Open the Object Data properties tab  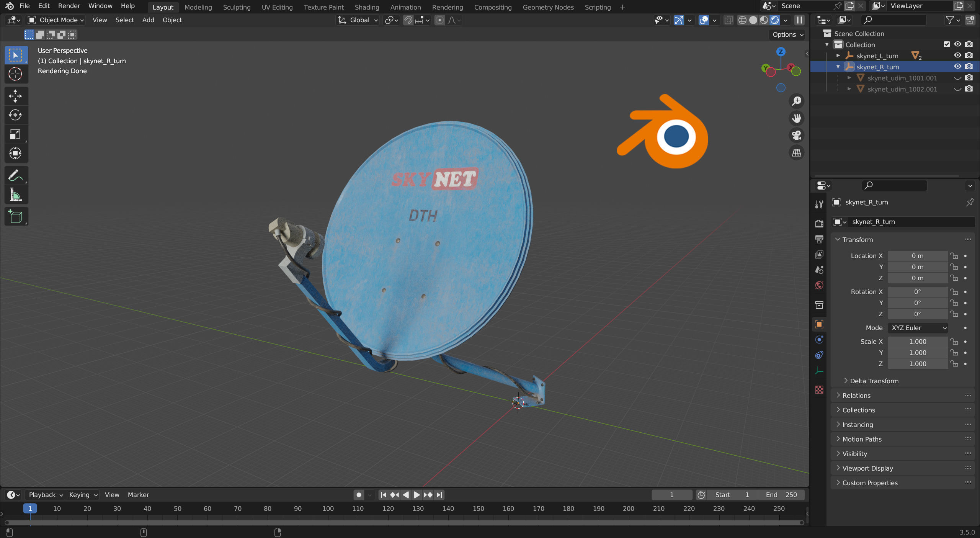click(x=819, y=371)
